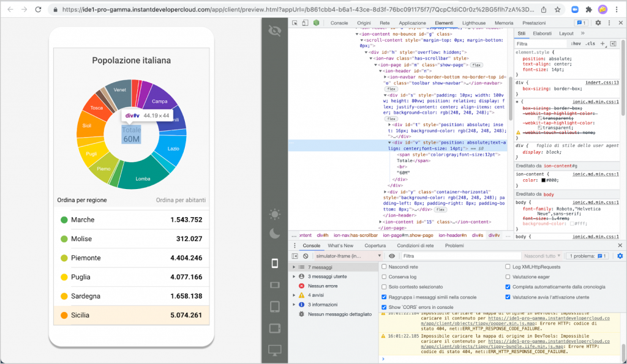Click the 1 problema button in console toolbar
This screenshot has height=364, width=627.
pyautogui.click(x=588, y=256)
